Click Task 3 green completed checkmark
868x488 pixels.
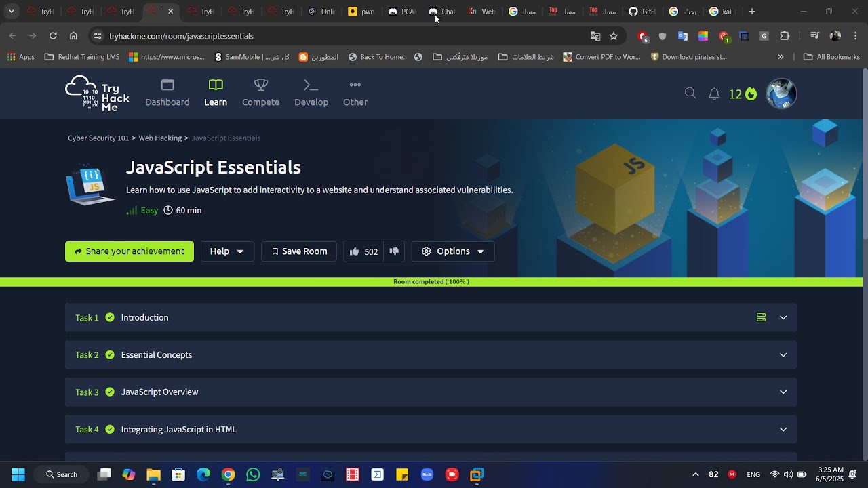click(110, 392)
